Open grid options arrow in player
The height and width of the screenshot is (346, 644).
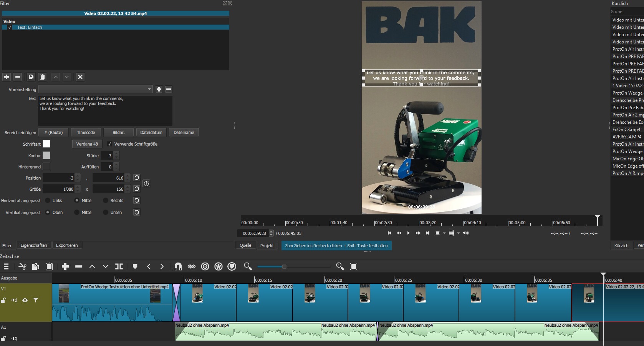[x=458, y=233]
